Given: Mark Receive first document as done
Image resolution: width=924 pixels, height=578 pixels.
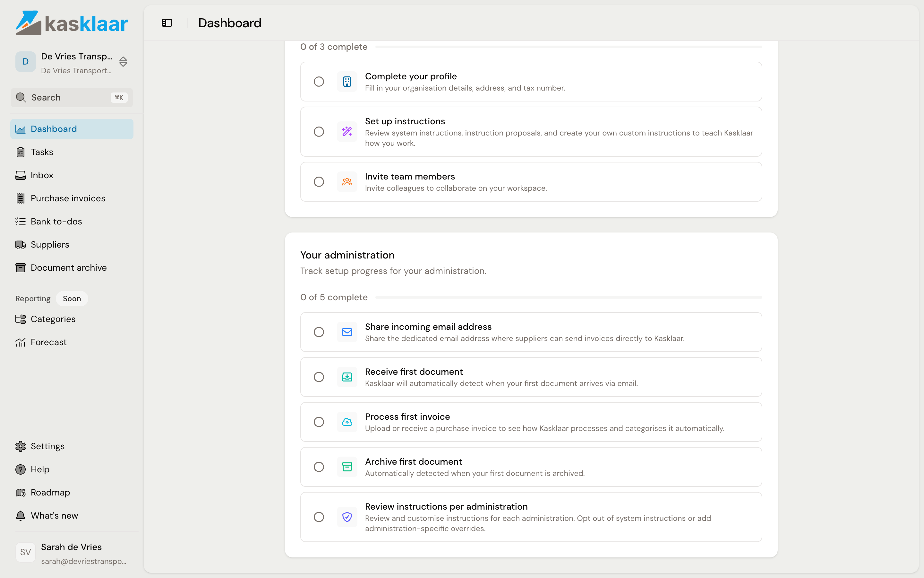Looking at the screenshot, I should tap(319, 377).
